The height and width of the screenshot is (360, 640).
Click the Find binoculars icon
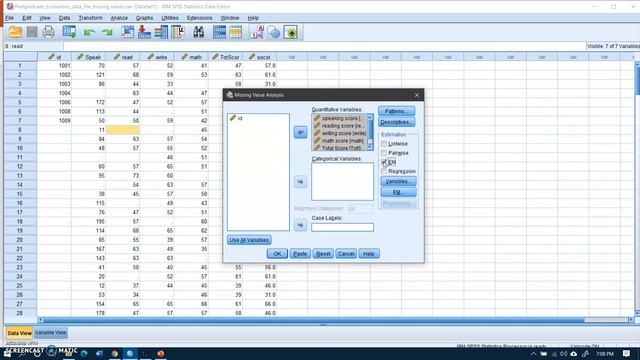[x=199, y=32]
